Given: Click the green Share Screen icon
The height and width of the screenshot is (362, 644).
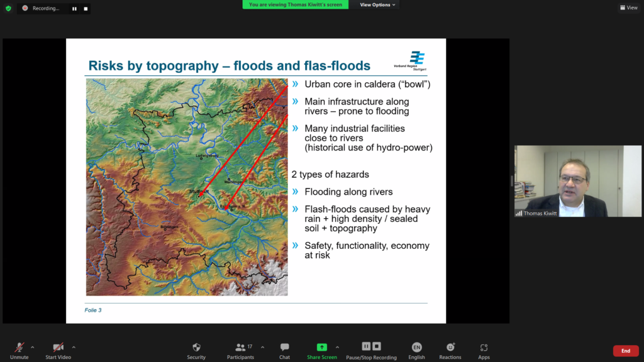Looking at the screenshot, I should pyautogui.click(x=321, y=348).
